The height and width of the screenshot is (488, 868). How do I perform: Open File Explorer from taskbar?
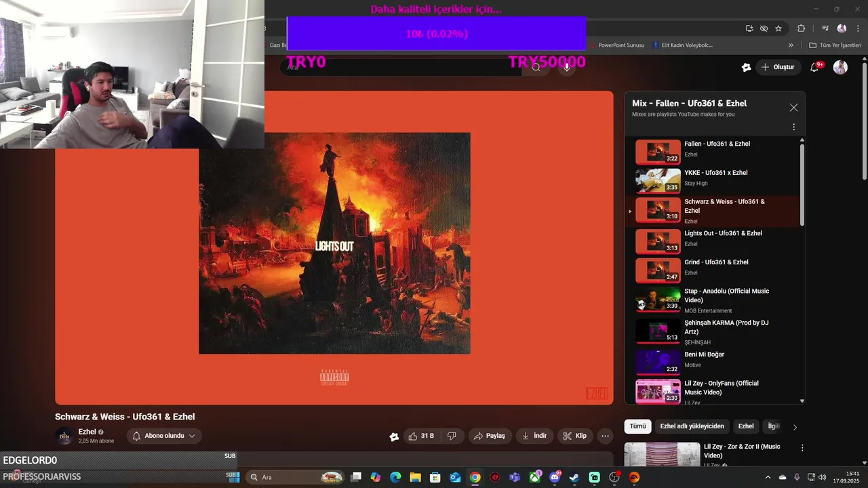click(415, 477)
